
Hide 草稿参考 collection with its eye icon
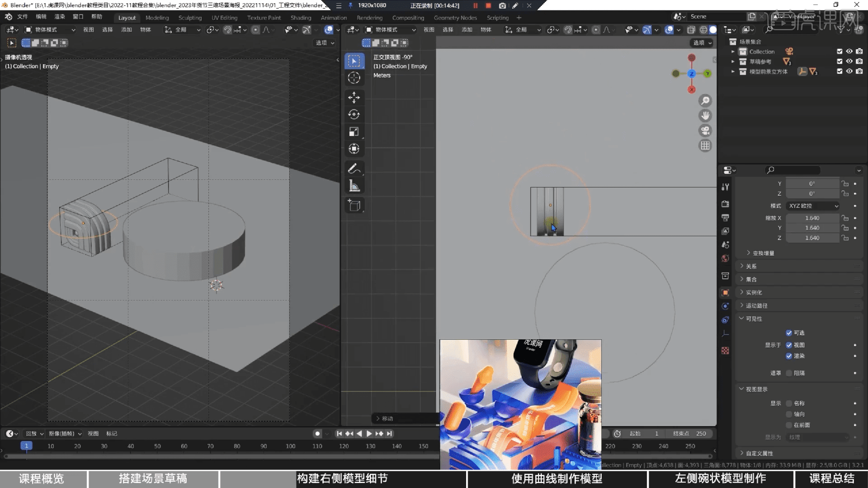click(849, 61)
